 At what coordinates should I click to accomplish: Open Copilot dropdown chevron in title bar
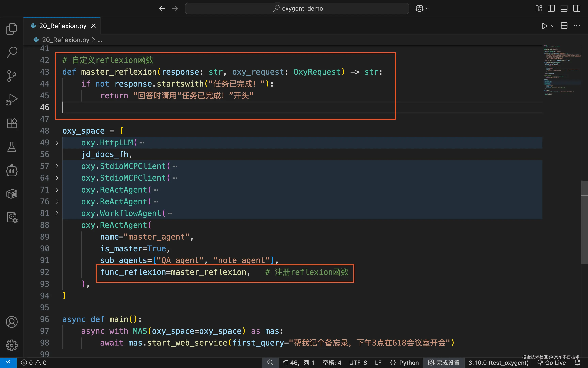[427, 9]
